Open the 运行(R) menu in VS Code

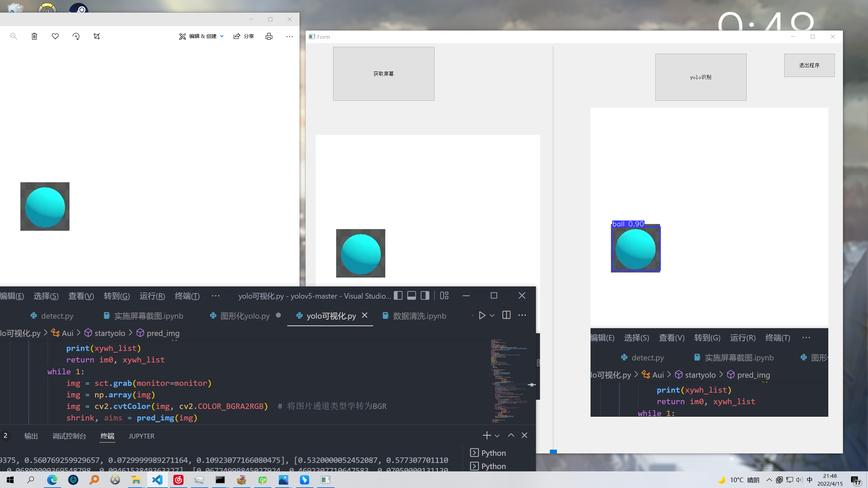pyautogui.click(x=152, y=296)
